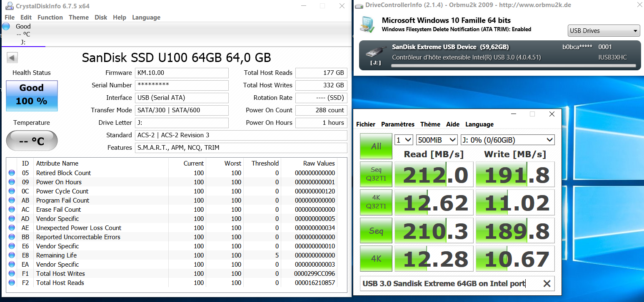This screenshot has height=302, width=644.
Task: Expand the USB Drives dropdown
Action: pos(604,31)
